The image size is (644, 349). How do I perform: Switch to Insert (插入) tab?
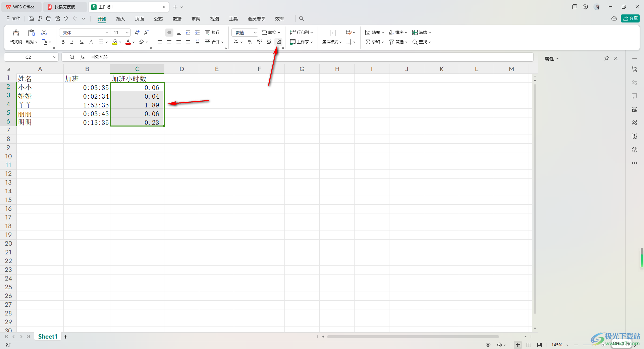[x=120, y=19]
